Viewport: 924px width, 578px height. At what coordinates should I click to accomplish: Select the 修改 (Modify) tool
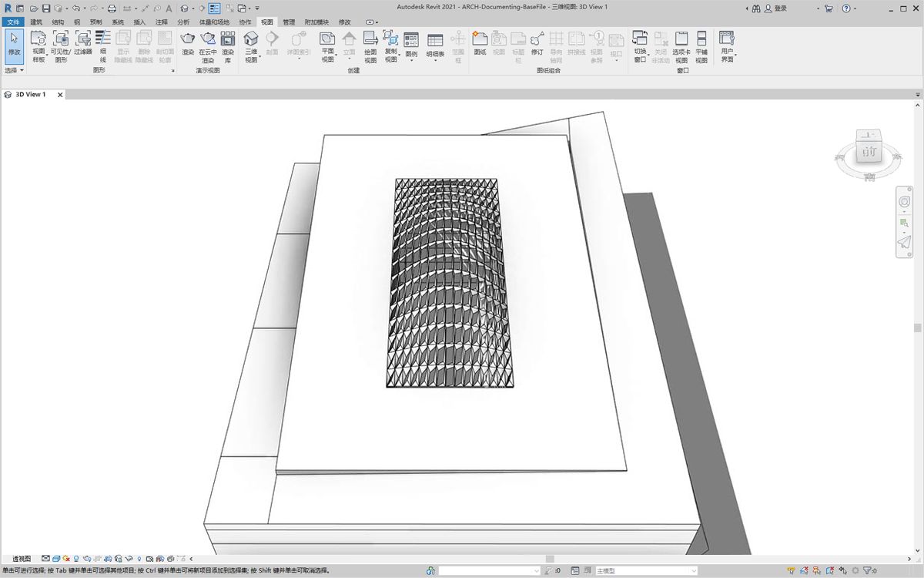pos(14,46)
